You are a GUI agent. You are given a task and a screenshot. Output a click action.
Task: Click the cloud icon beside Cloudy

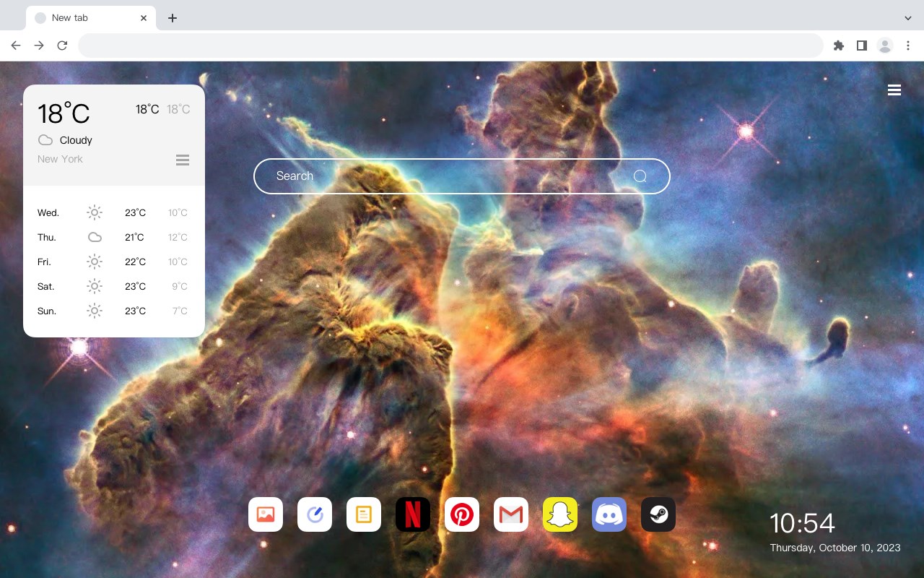point(45,140)
